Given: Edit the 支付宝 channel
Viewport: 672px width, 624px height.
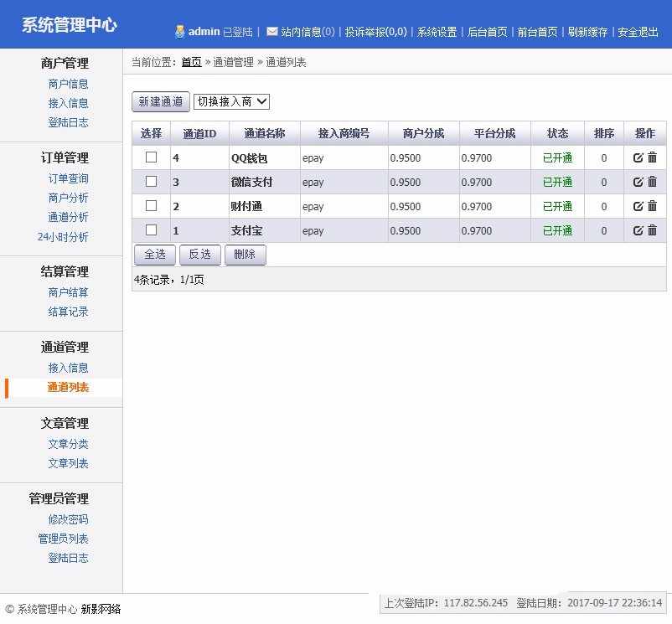Looking at the screenshot, I should tap(638, 229).
